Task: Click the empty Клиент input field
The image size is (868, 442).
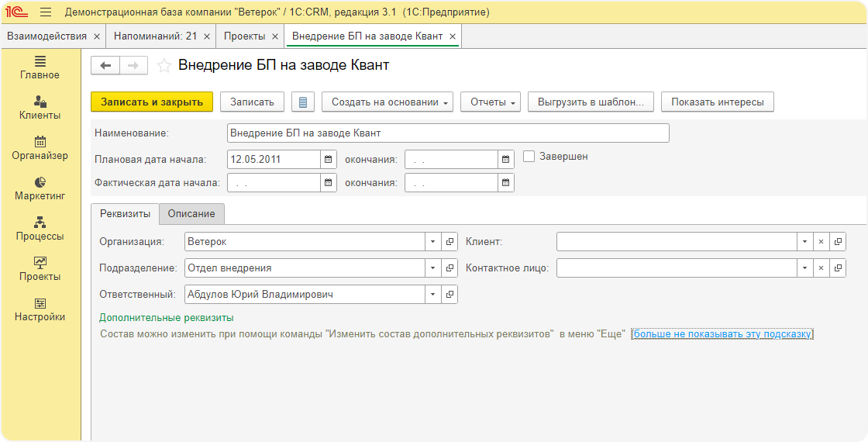Action: click(677, 241)
